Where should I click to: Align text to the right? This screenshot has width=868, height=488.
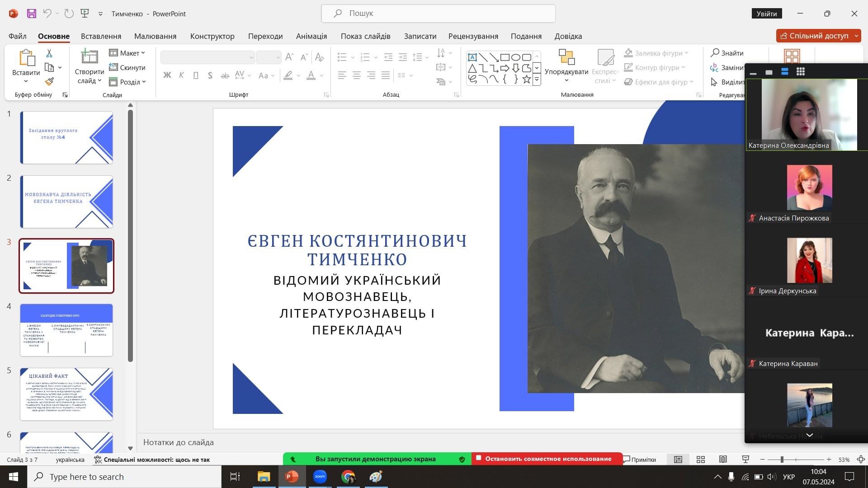[x=371, y=75]
